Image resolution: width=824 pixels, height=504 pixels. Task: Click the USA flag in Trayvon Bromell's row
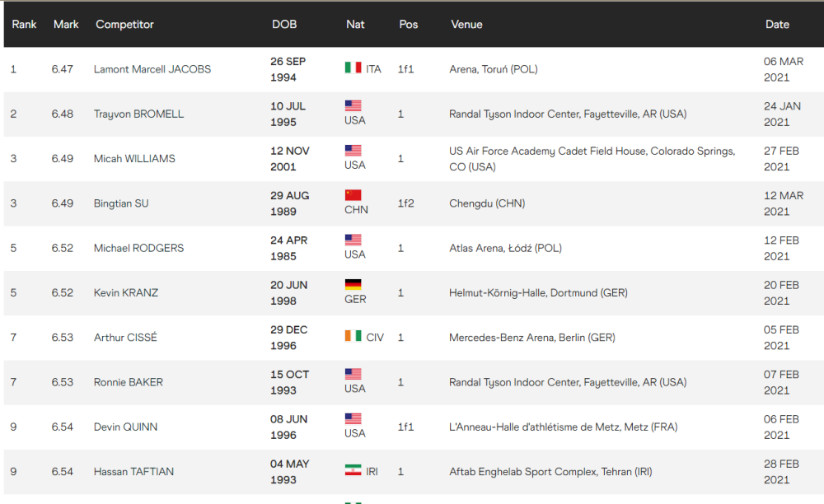tap(353, 105)
